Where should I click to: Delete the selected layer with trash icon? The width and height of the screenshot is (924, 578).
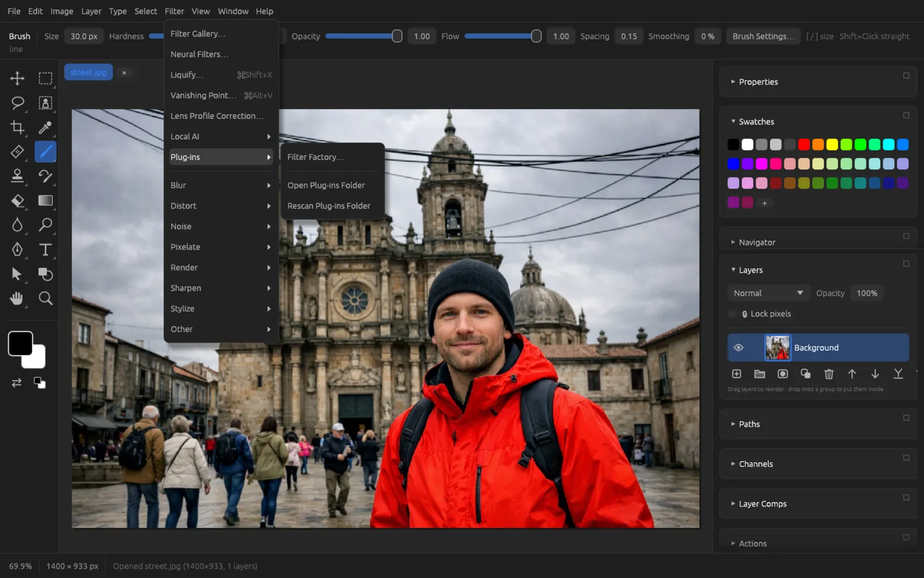tap(829, 374)
